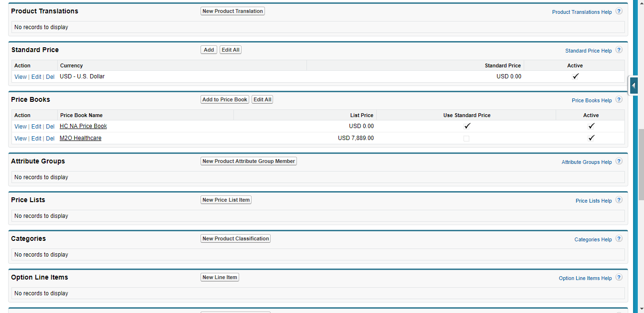644x313 pixels.
Task: Open HC NA Price Book link
Action: coord(83,126)
